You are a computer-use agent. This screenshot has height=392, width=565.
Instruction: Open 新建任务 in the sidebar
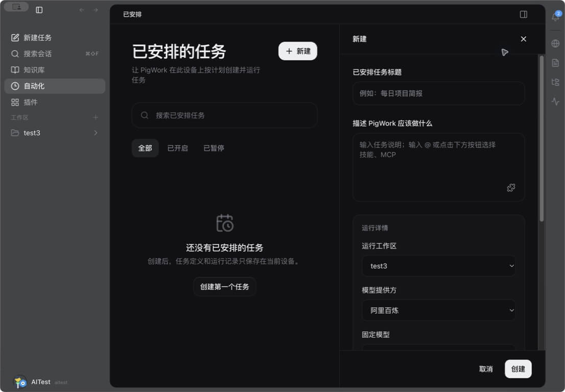55,38
